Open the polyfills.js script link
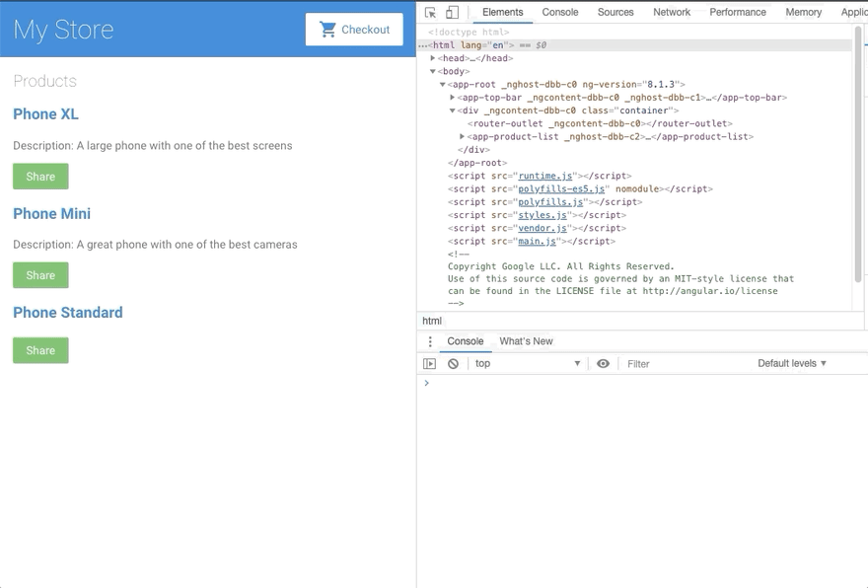Screen dimensions: 868x588 [550, 202]
